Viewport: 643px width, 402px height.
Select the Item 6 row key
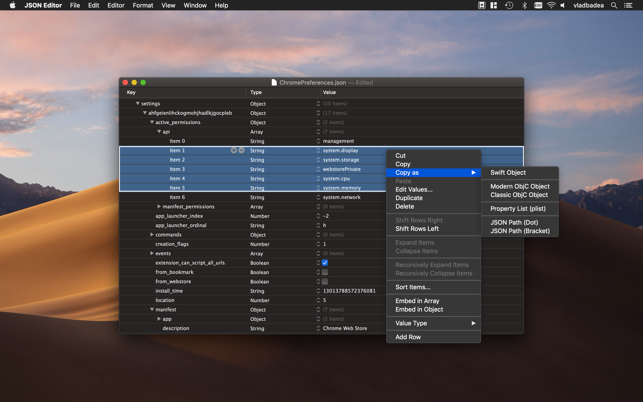point(178,197)
